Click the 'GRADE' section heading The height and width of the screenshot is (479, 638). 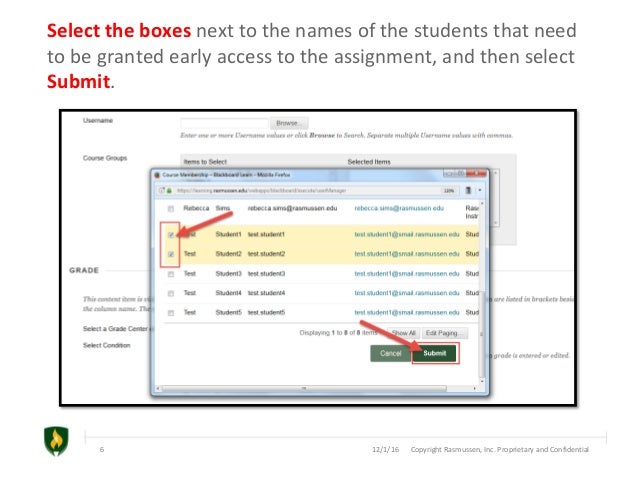coord(84,271)
